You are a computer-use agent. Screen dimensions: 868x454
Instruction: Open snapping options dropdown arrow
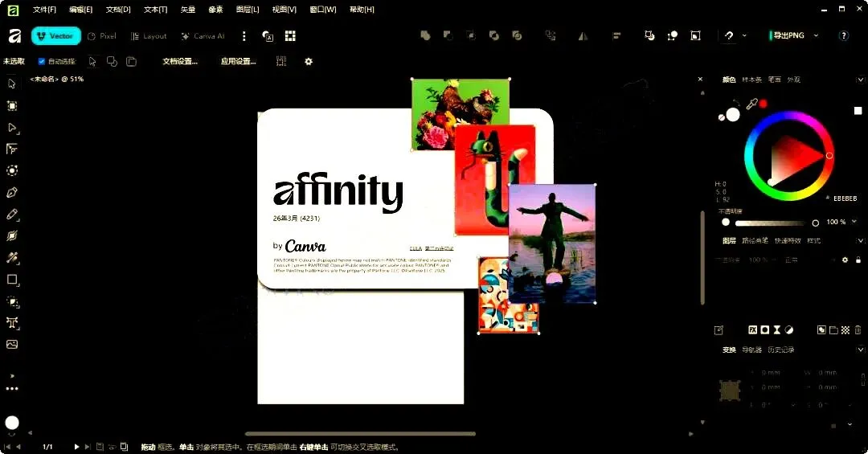tap(744, 35)
